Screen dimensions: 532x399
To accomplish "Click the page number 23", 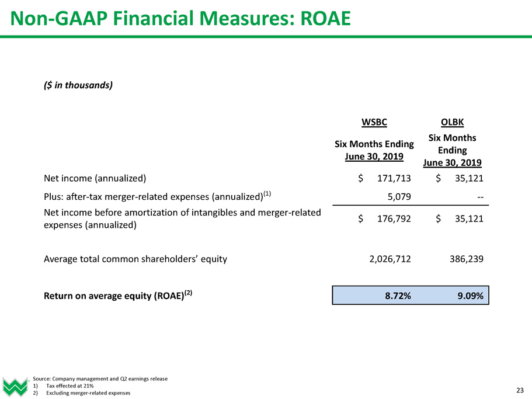I will coord(520,390).
